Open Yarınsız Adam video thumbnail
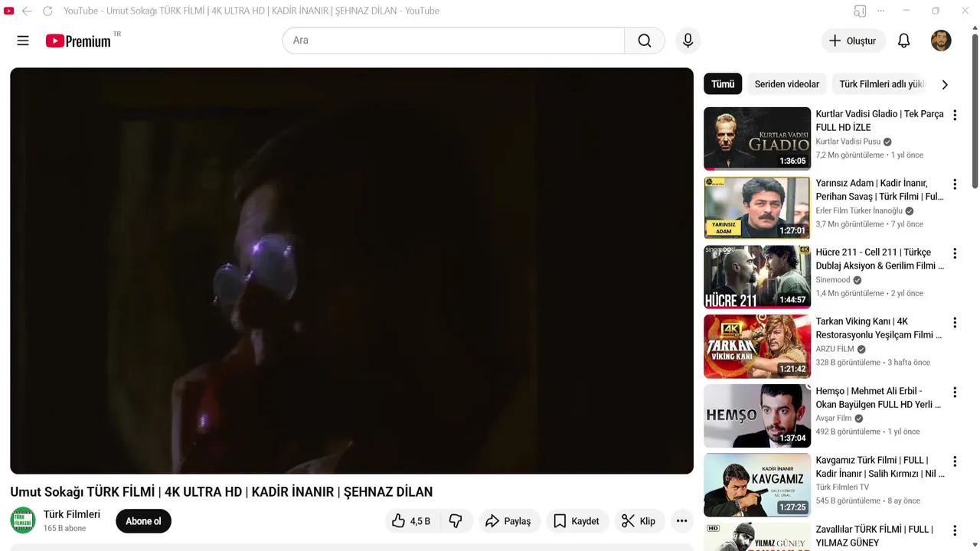Viewport: 980px width, 551px height. click(x=757, y=207)
